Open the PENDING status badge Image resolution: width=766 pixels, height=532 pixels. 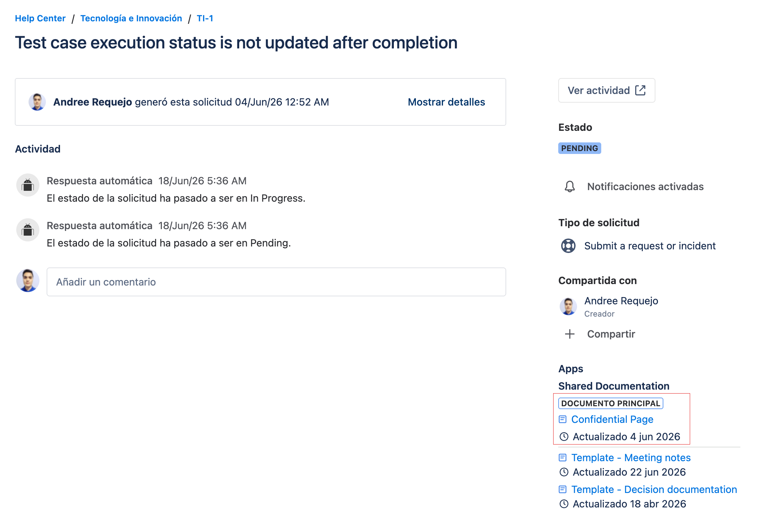tap(580, 148)
